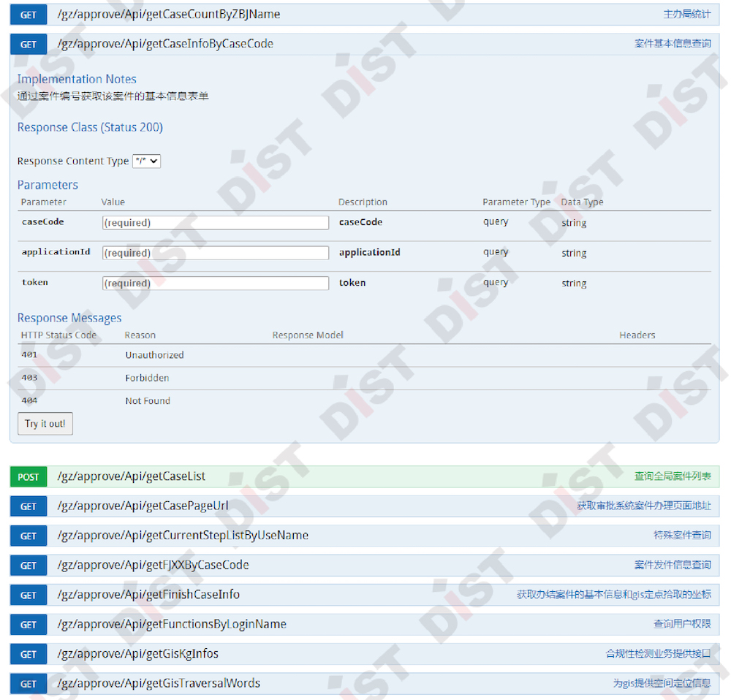The image size is (731, 700).
Task: Collapse the getCaseInfoByCaseCode endpoint path
Action: tap(165, 44)
